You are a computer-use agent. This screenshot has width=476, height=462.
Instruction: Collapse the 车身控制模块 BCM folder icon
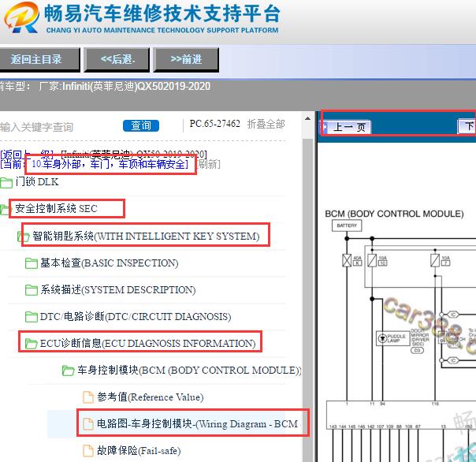[x=68, y=371]
